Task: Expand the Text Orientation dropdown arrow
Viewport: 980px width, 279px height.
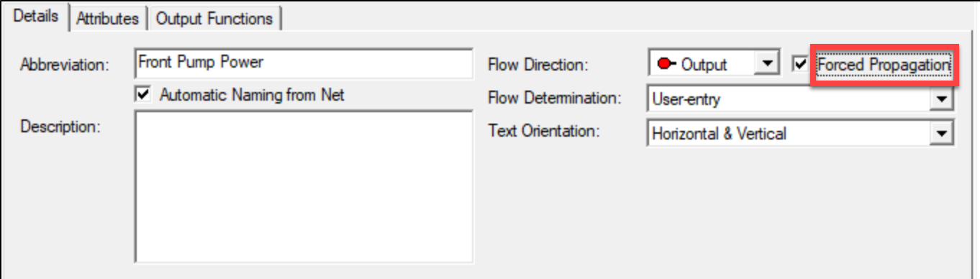Action: coord(940,133)
